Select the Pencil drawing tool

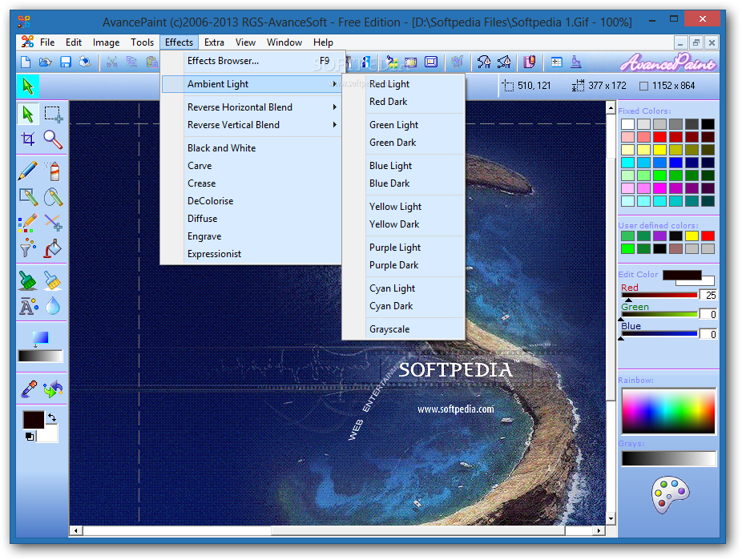pyautogui.click(x=28, y=171)
